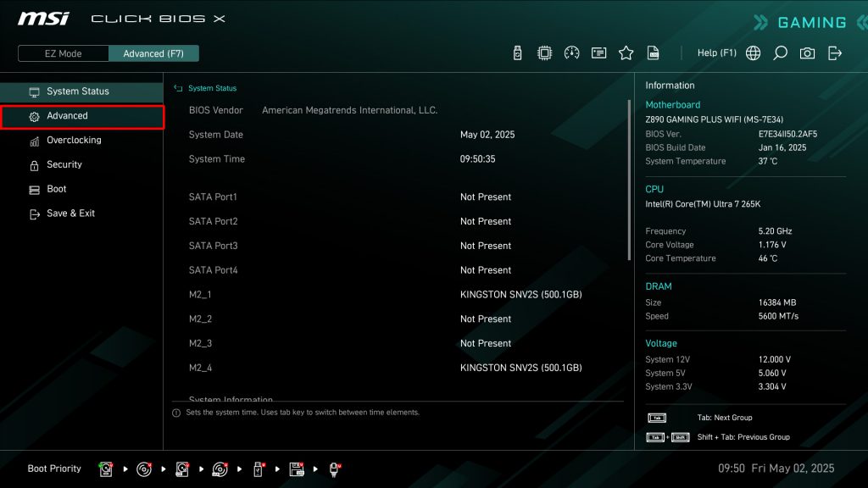Click the Z890 GAMING PLUS WIFI model name
Viewport: 868px width, 488px height.
click(714, 119)
